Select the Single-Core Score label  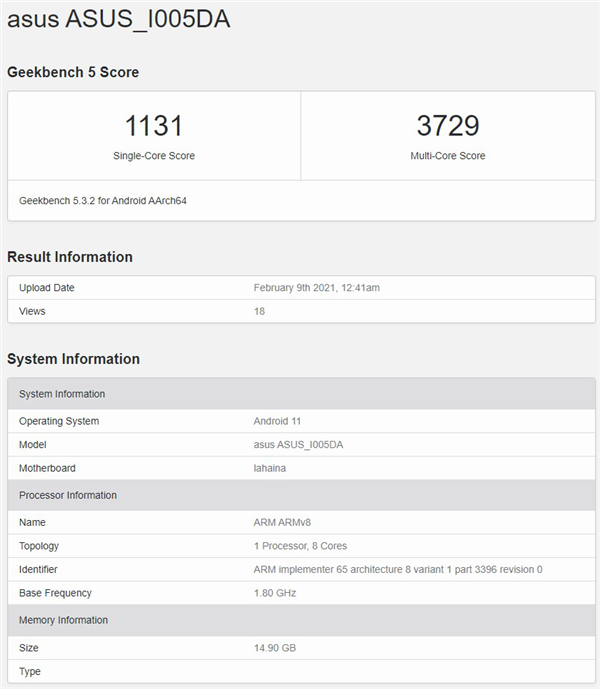coord(154,156)
